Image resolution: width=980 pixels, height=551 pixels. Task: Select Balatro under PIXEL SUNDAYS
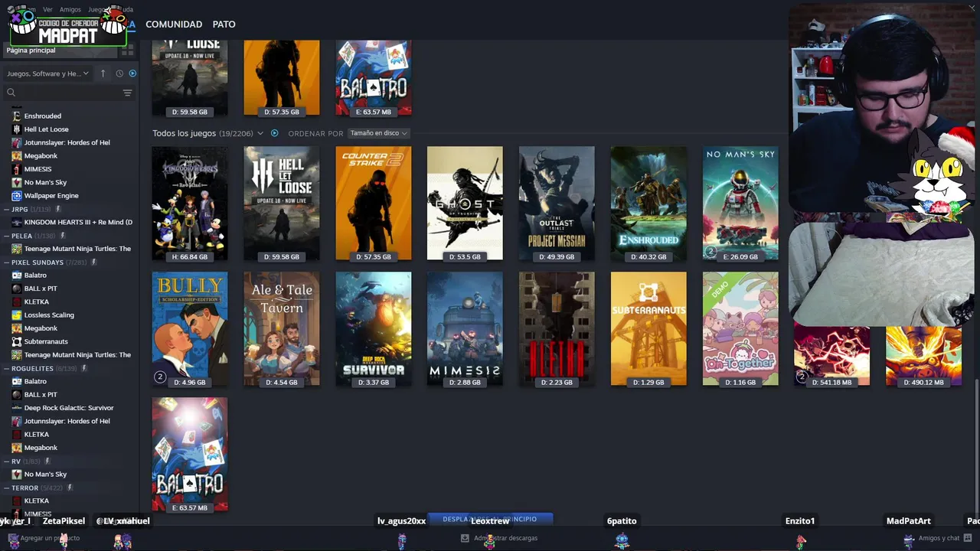pos(35,275)
